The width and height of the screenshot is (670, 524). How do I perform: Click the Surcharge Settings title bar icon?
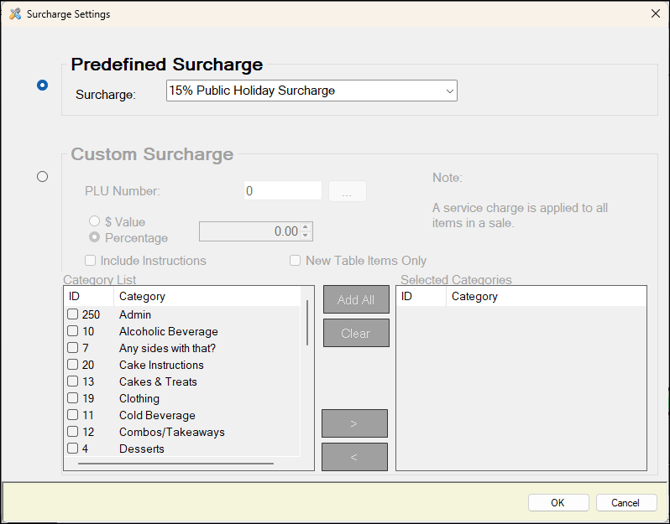coord(15,14)
